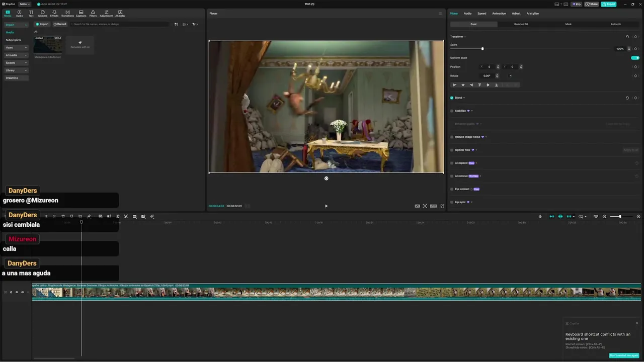This screenshot has width=644, height=362.
Task: Click the Share button
Action: point(591,4)
